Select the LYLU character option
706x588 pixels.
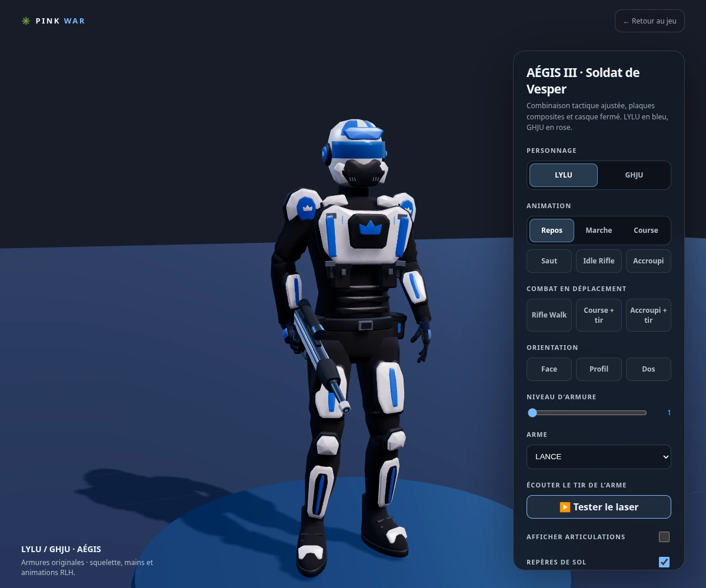pyautogui.click(x=564, y=175)
